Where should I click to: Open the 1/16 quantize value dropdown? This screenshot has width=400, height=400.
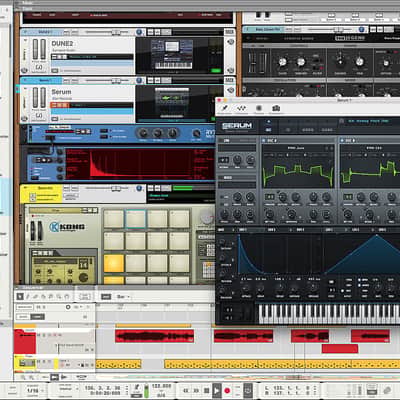(x=35, y=390)
